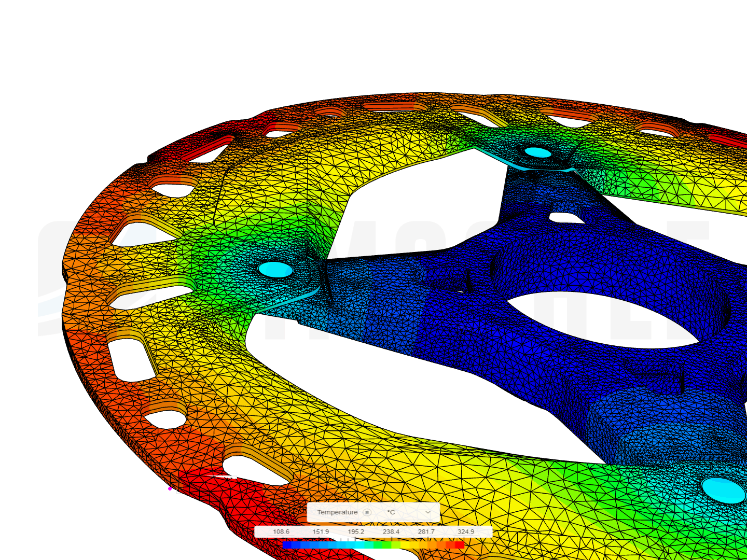
Task: Open the legend settings icon beside Temperature
Action: click(x=367, y=512)
